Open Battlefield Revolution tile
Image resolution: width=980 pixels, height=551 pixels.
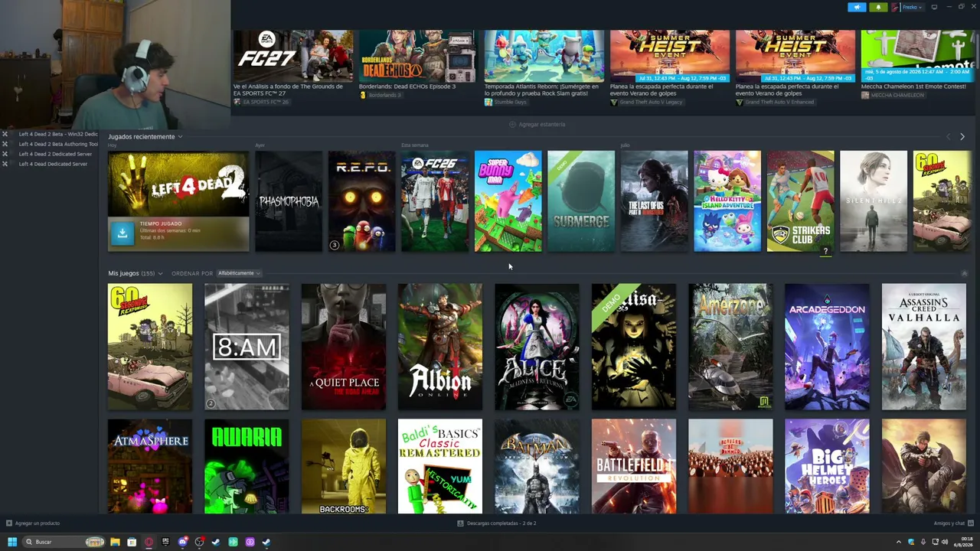coord(634,466)
